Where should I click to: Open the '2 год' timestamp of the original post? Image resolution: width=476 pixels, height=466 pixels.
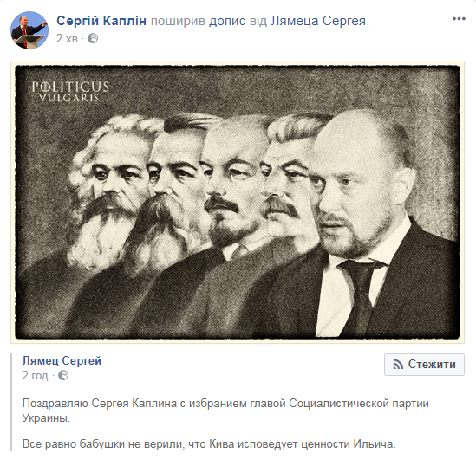tap(35, 375)
